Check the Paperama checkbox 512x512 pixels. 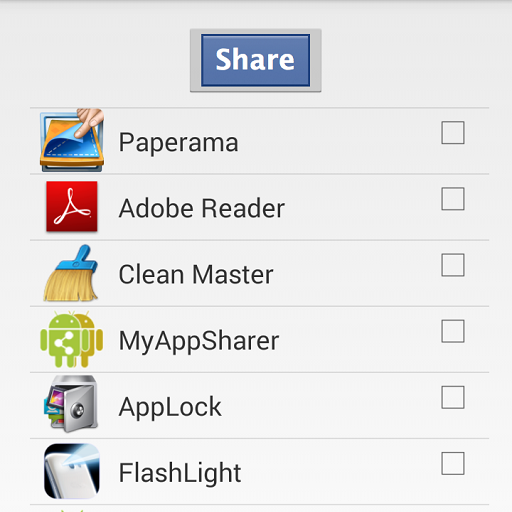[x=453, y=133]
